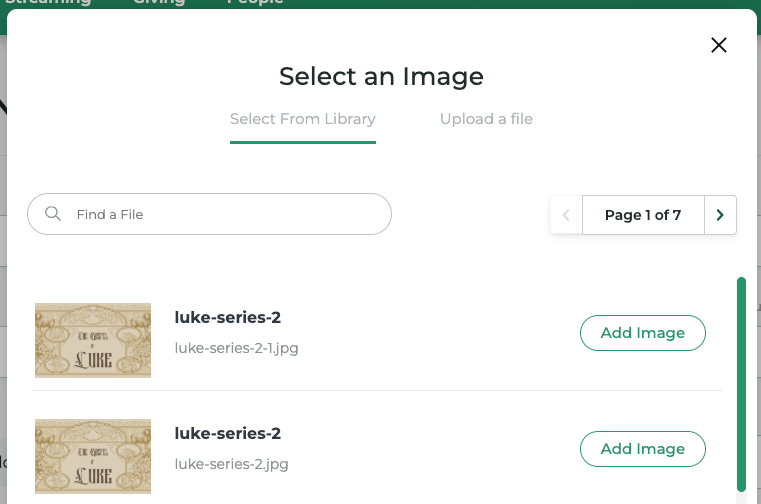The image size is (761, 504).
Task: Click the Page 1 of 7 indicator
Action: [x=642, y=215]
